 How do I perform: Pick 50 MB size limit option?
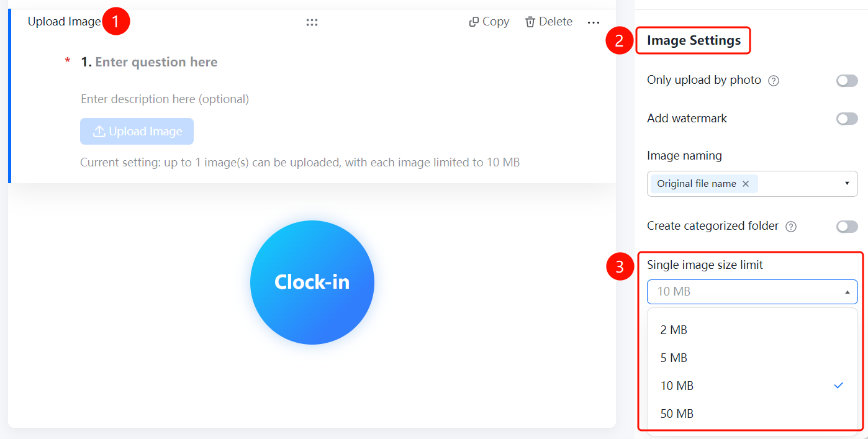point(753,414)
